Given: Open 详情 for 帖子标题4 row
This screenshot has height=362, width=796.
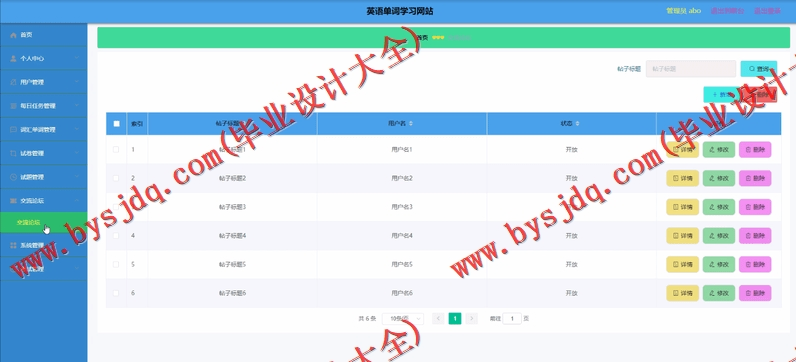Looking at the screenshot, I should coord(682,236).
